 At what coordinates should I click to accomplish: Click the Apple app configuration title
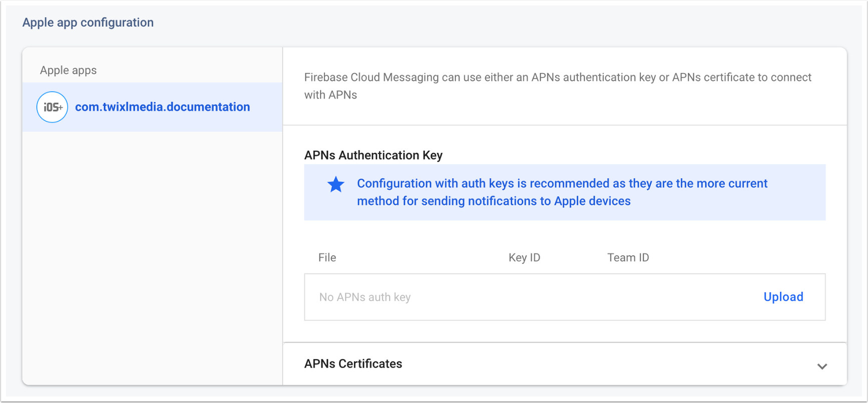click(x=88, y=22)
